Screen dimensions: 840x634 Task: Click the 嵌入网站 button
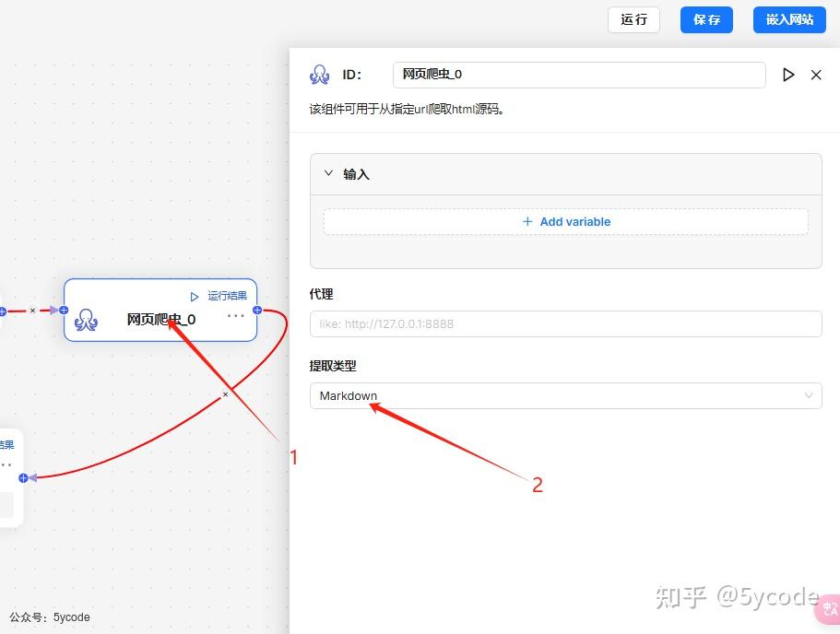pos(789,19)
